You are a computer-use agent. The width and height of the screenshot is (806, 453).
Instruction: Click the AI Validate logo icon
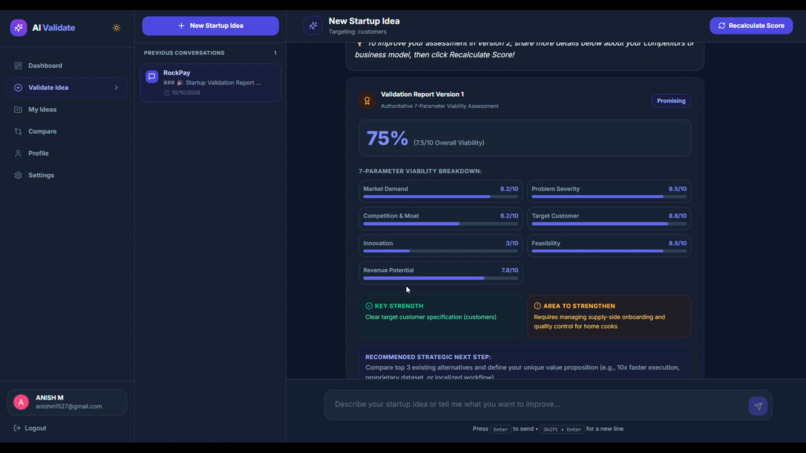[19, 28]
